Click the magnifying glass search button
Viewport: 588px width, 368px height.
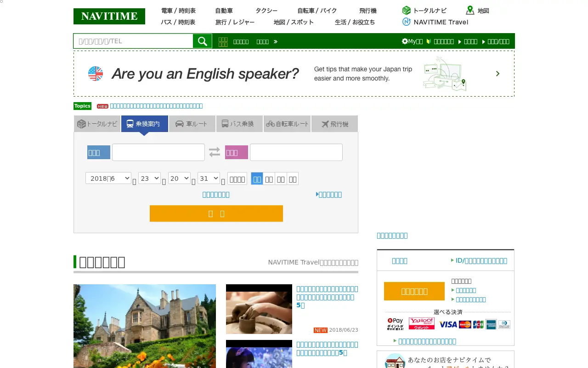point(203,41)
